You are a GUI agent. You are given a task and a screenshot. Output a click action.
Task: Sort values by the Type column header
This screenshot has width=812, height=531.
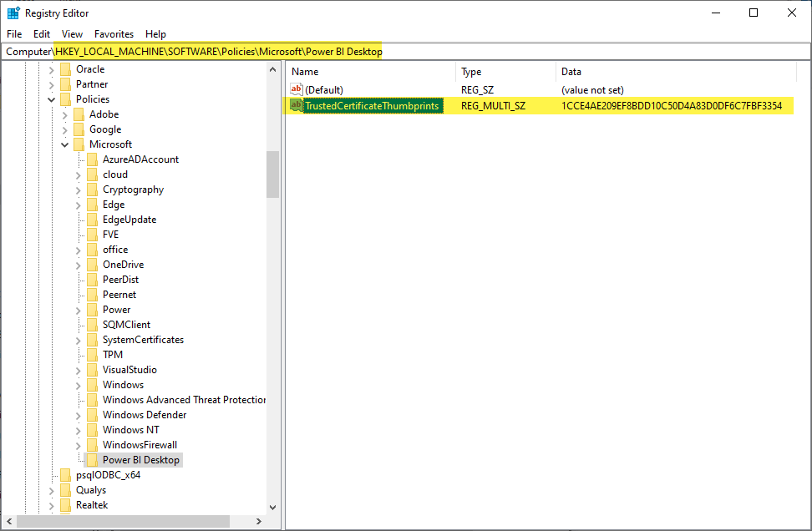[472, 72]
